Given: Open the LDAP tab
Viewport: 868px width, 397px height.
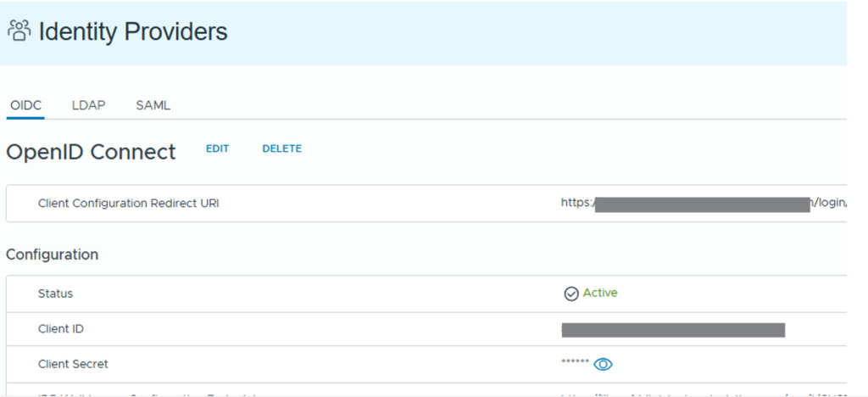Looking at the screenshot, I should [x=88, y=106].
